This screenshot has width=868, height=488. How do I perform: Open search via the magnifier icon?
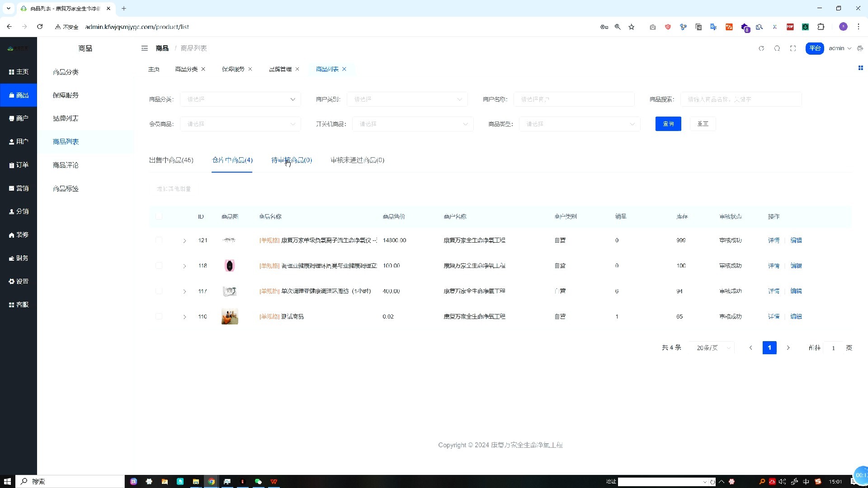[x=777, y=48]
